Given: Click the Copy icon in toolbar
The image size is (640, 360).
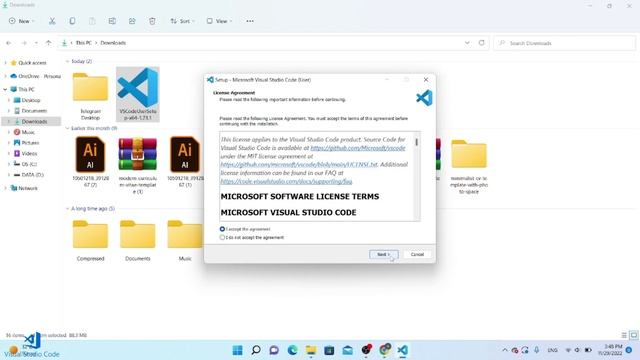Looking at the screenshot, I should coord(72,21).
